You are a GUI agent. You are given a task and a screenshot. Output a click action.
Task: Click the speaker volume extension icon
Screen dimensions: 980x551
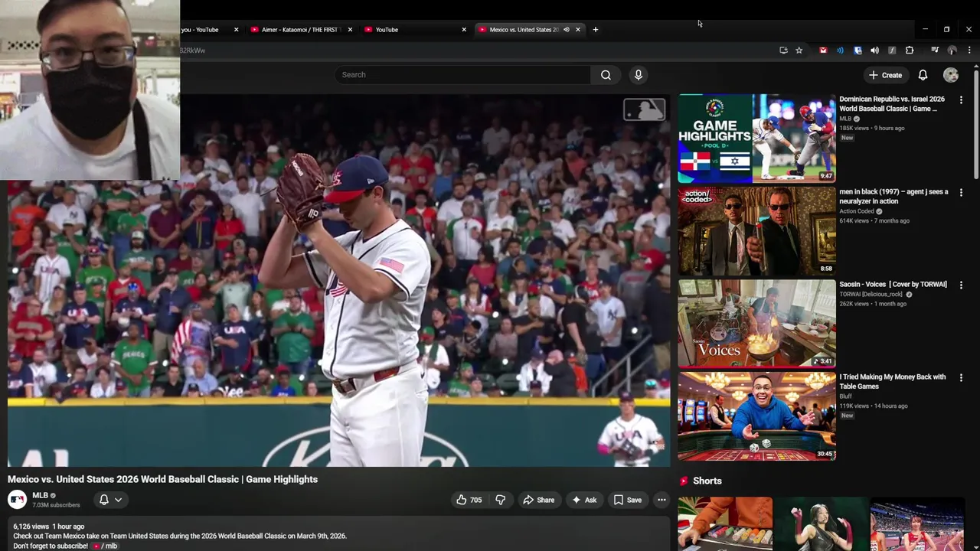pos(874,51)
